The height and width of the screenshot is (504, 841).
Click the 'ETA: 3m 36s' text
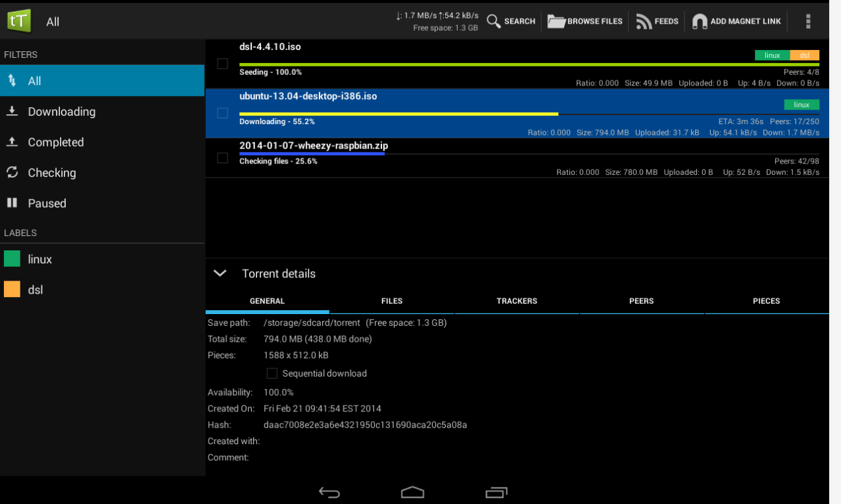pos(741,122)
